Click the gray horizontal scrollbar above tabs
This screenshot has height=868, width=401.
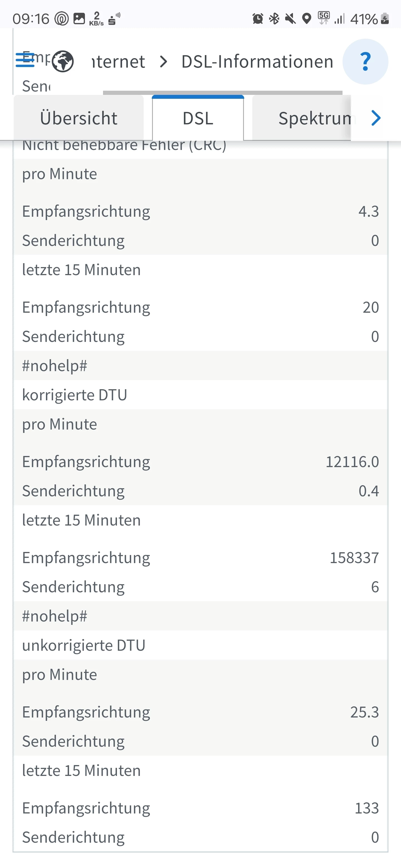coord(222,93)
